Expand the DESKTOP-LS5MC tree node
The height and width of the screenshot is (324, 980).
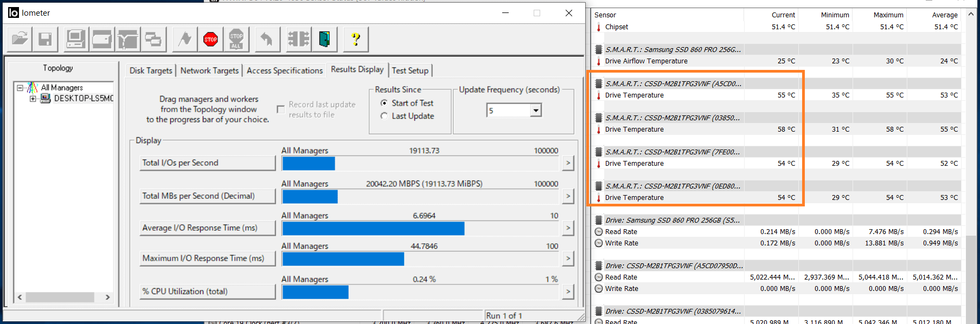[33, 99]
